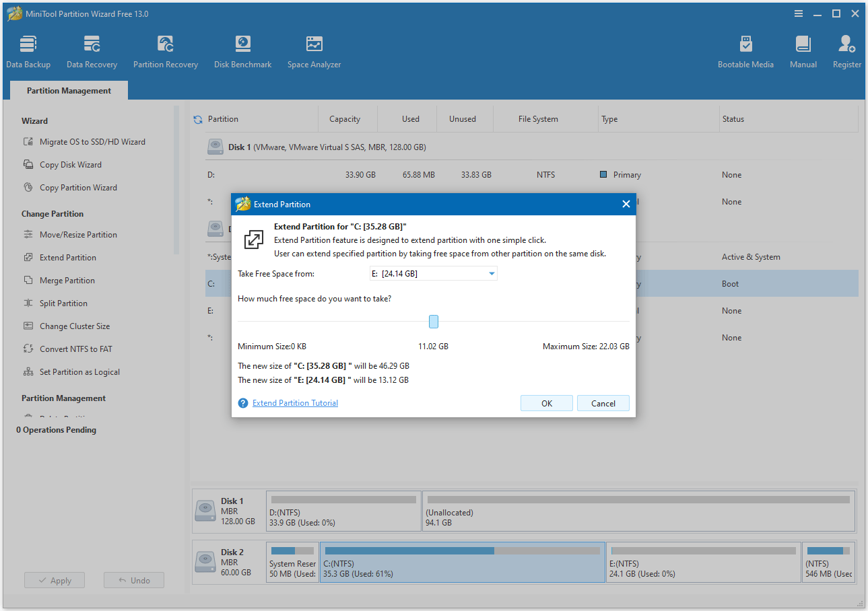Select the D: partition row
The image size is (868, 611).
click(211, 174)
